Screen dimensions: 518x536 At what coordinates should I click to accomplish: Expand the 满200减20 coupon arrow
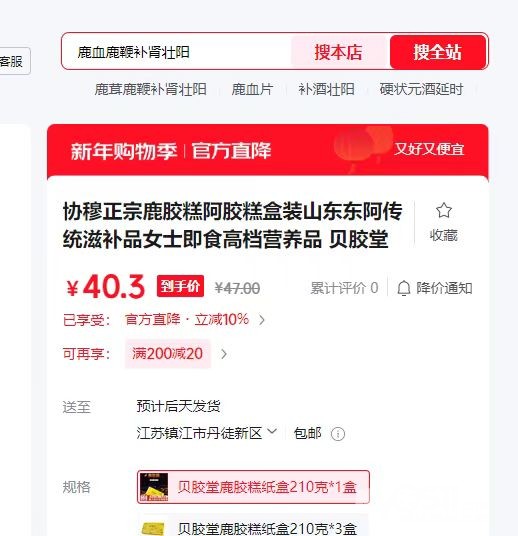point(224,354)
